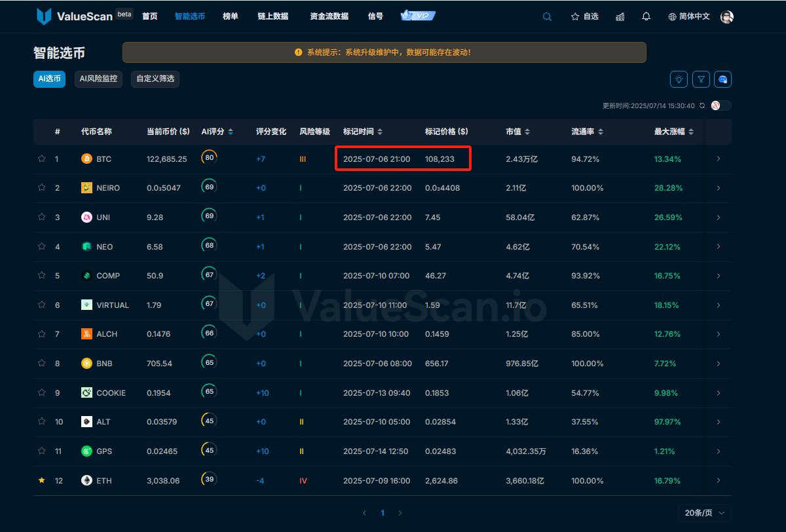Click the NEIRO coin icon
786x532 pixels.
(86, 188)
